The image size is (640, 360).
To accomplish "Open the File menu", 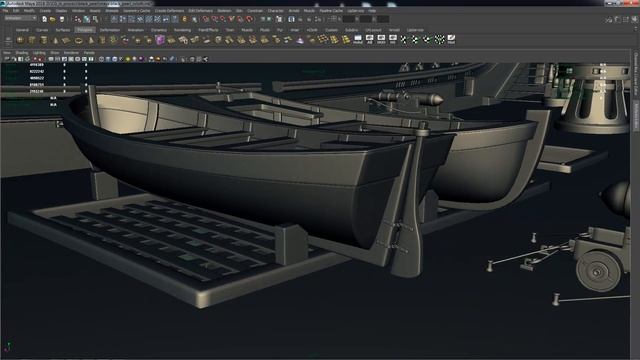I will 6,11.
